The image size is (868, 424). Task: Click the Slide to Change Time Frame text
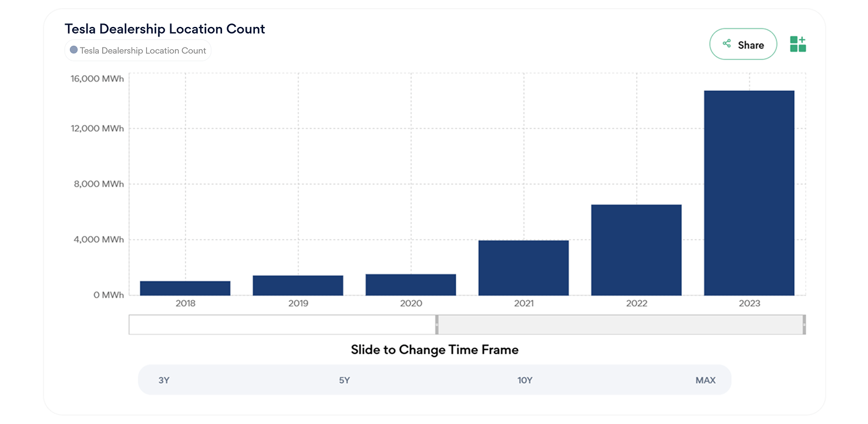pos(435,350)
